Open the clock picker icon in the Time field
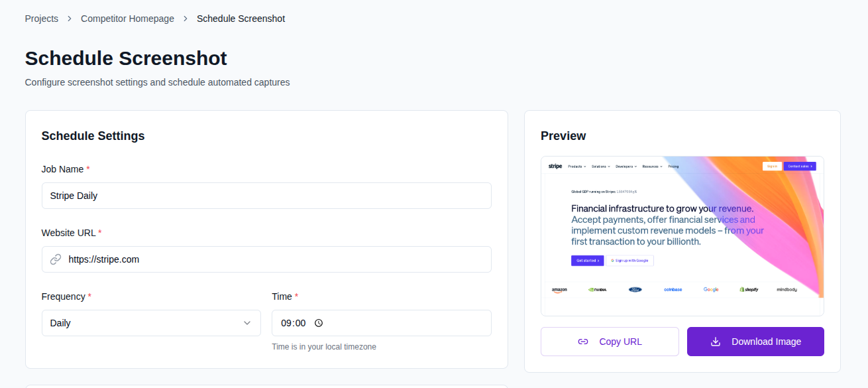The image size is (868, 388). [x=319, y=323]
